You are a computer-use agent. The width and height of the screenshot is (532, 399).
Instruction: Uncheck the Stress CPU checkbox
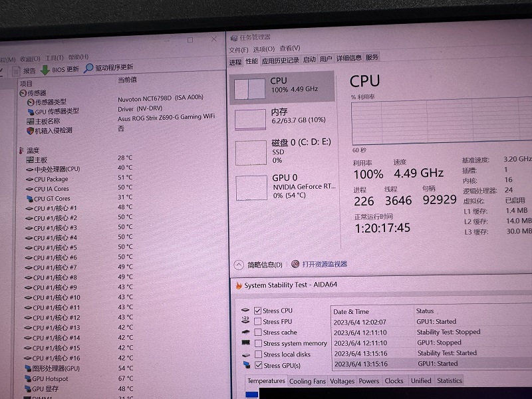click(x=257, y=311)
